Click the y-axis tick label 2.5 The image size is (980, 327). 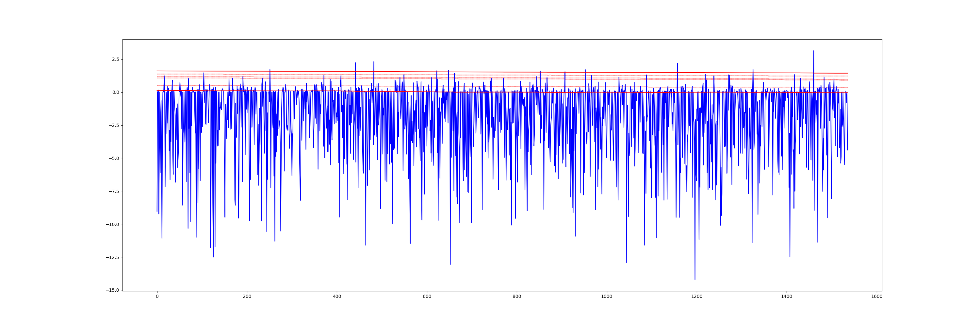point(115,60)
